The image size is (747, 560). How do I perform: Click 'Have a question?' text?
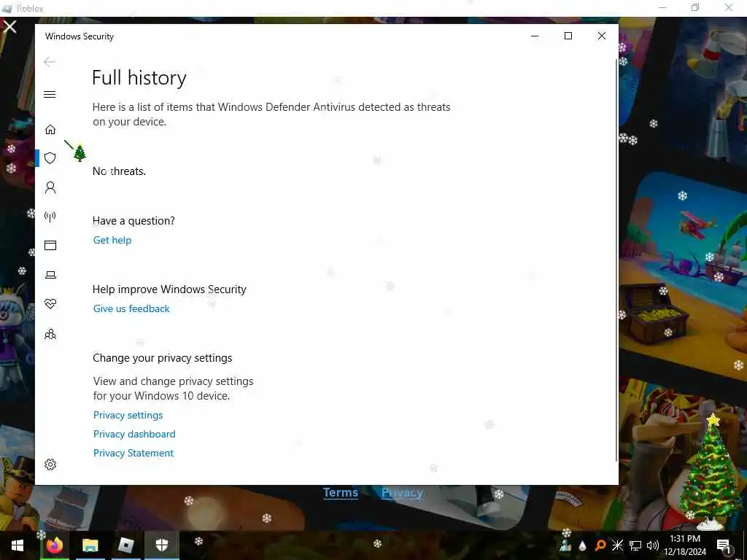[x=134, y=221]
